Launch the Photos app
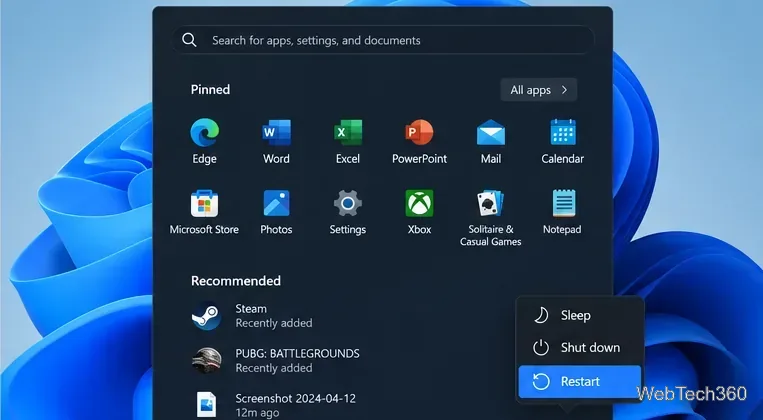This screenshot has width=763, height=420. pos(276,203)
